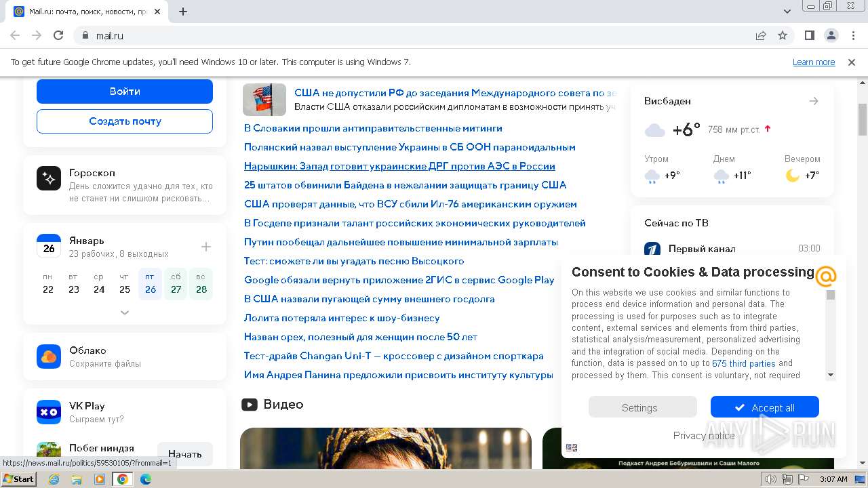868x488 pixels.
Task: Click the Войти login button
Action: (x=125, y=91)
